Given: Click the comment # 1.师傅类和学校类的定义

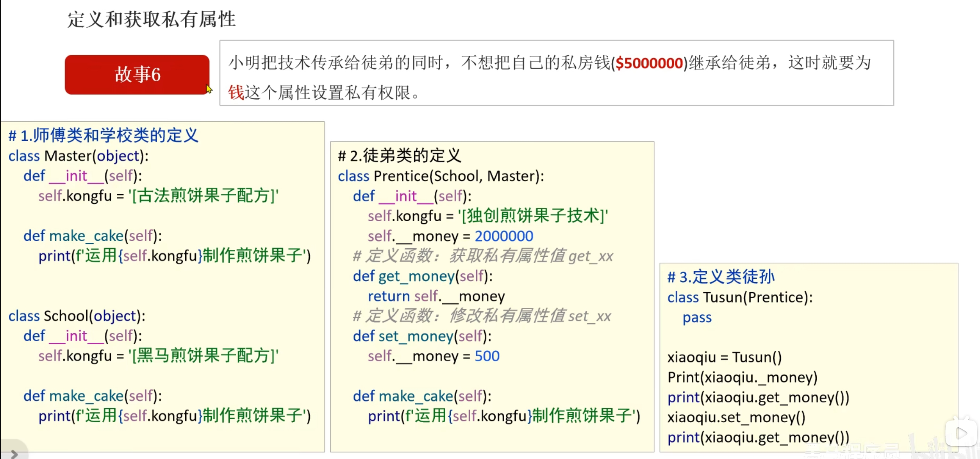Looking at the screenshot, I should 104,136.
